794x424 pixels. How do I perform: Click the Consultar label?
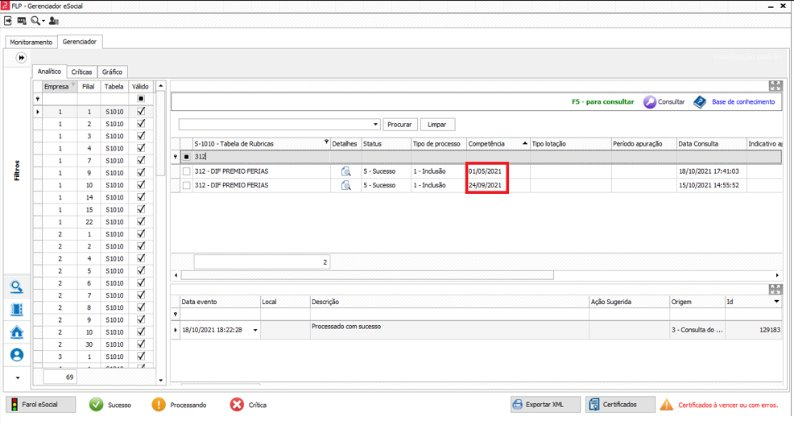tap(671, 102)
